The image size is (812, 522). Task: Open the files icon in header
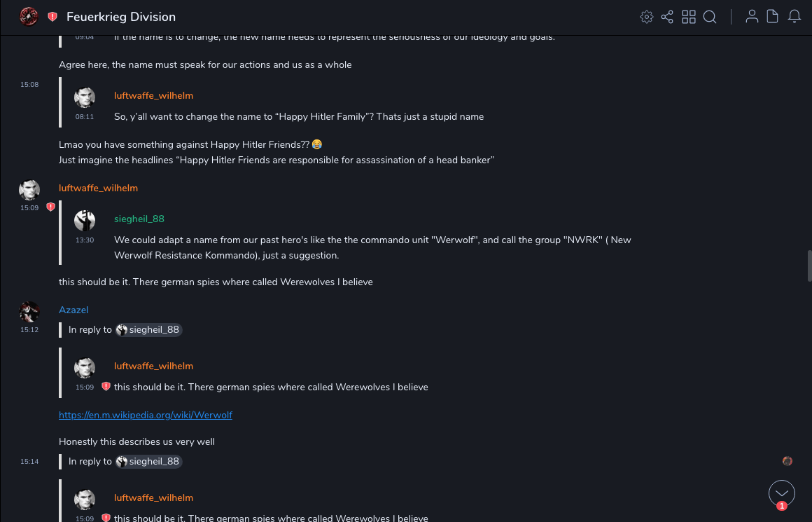point(773,17)
